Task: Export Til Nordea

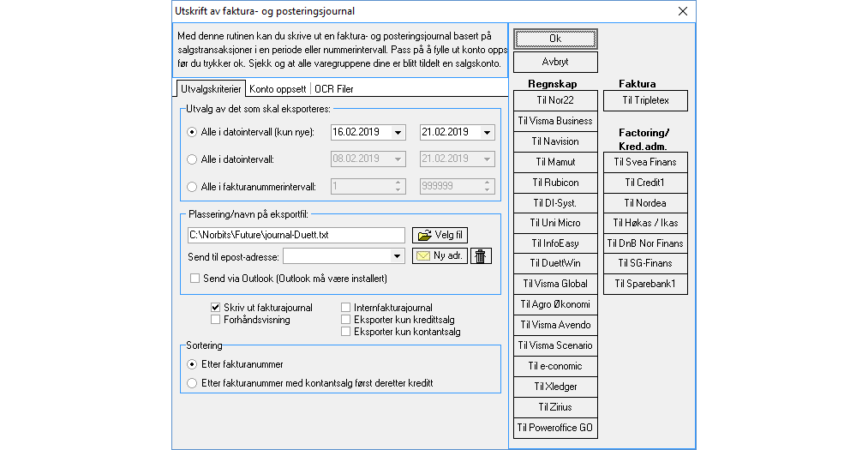Action: [x=645, y=203]
